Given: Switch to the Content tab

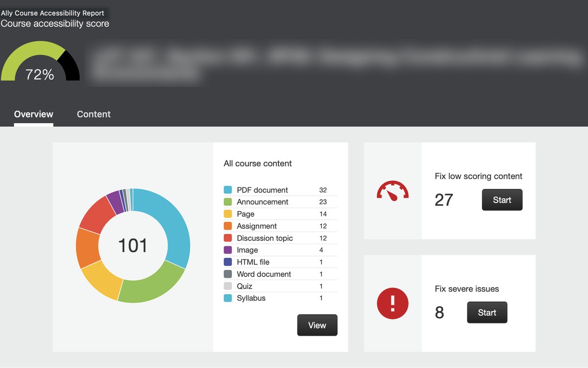Looking at the screenshot, I should 94,114.
